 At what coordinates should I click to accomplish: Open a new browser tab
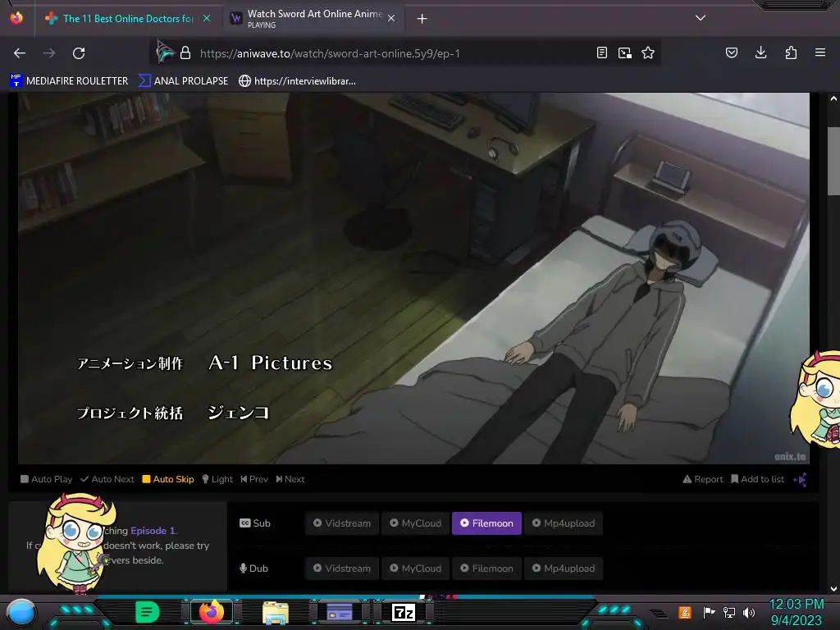point(422,19)
